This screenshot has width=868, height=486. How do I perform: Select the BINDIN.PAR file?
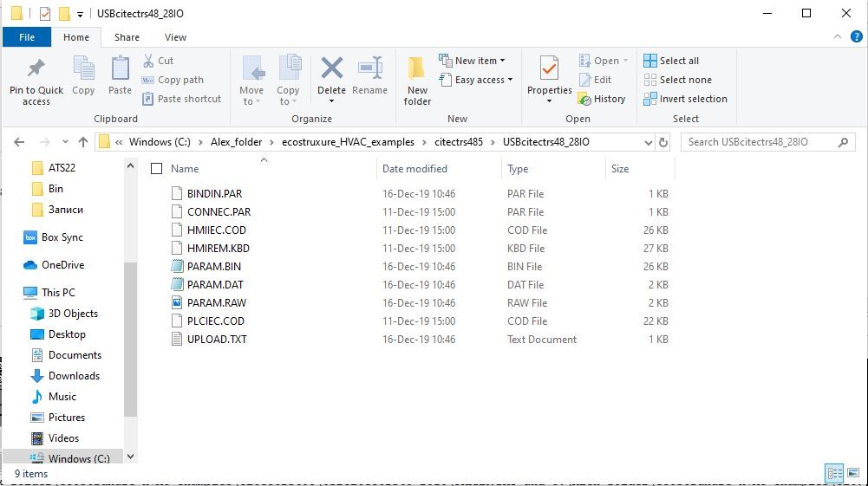click(x=214, y=193)
